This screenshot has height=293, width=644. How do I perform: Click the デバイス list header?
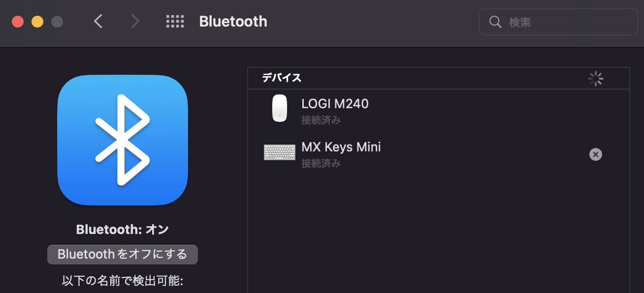click(282, 78)
